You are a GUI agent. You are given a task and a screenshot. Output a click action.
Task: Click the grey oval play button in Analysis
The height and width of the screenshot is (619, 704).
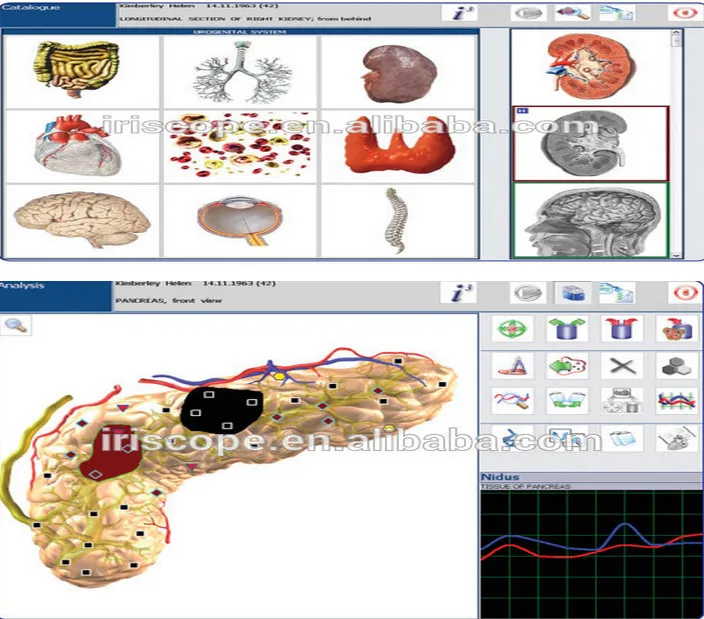click(x=528, y=293)
